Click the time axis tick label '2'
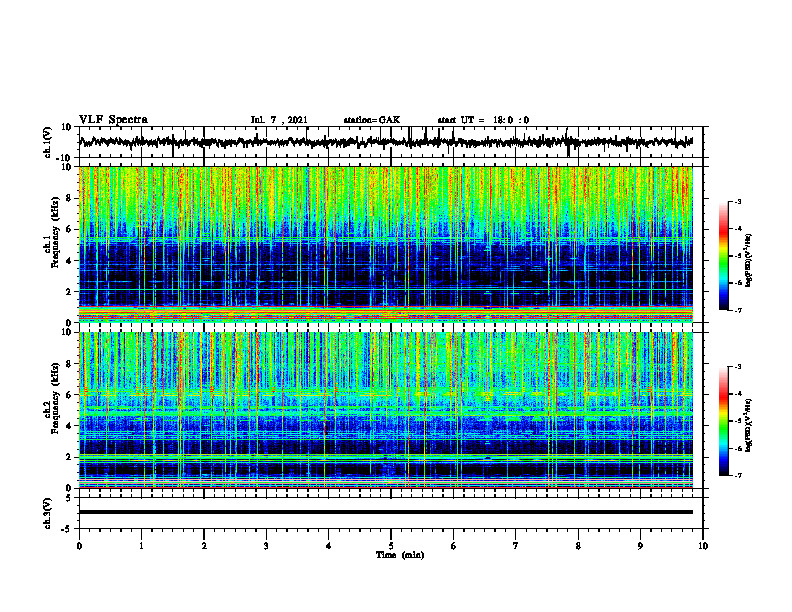The image size is (792, 612). tap(204, 546)
